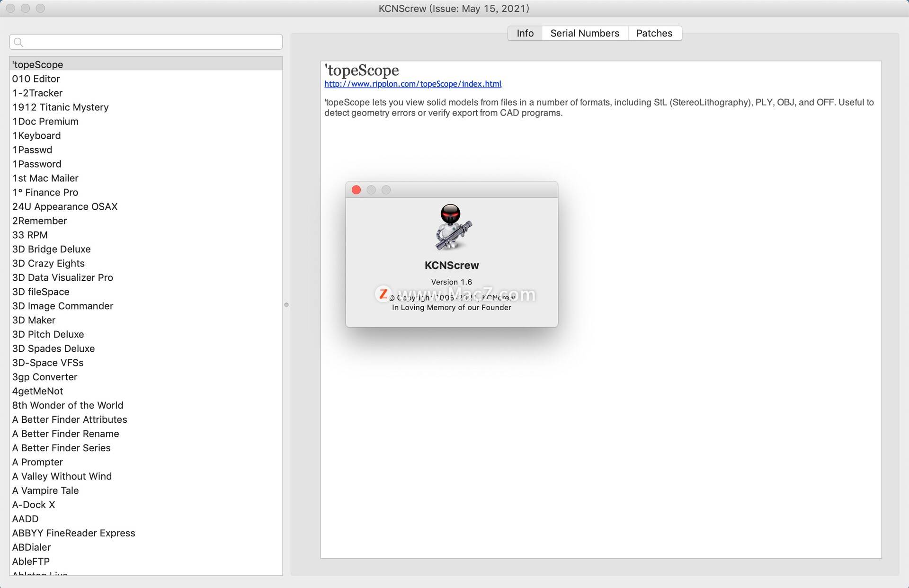The image size is (909, 588).
Task: Choose 1912 Titanic Mystery
Action: [x=146, y=107]
